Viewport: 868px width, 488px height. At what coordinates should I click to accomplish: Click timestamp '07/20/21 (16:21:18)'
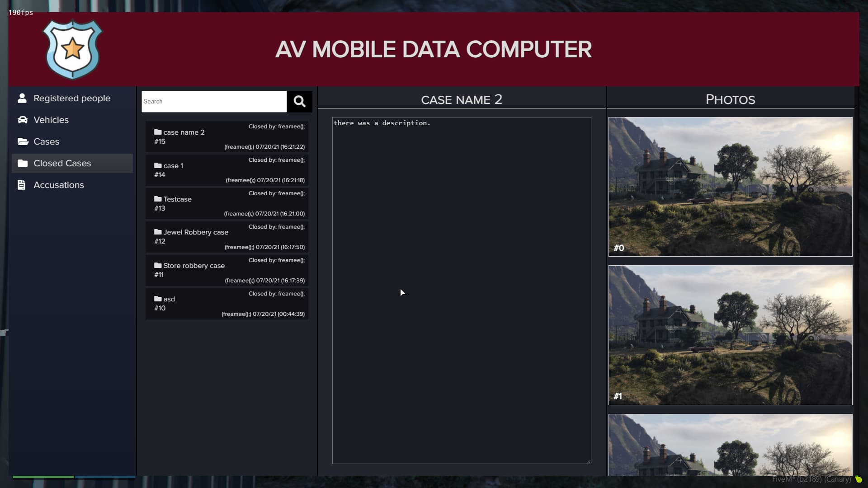(x=281, y=180)
